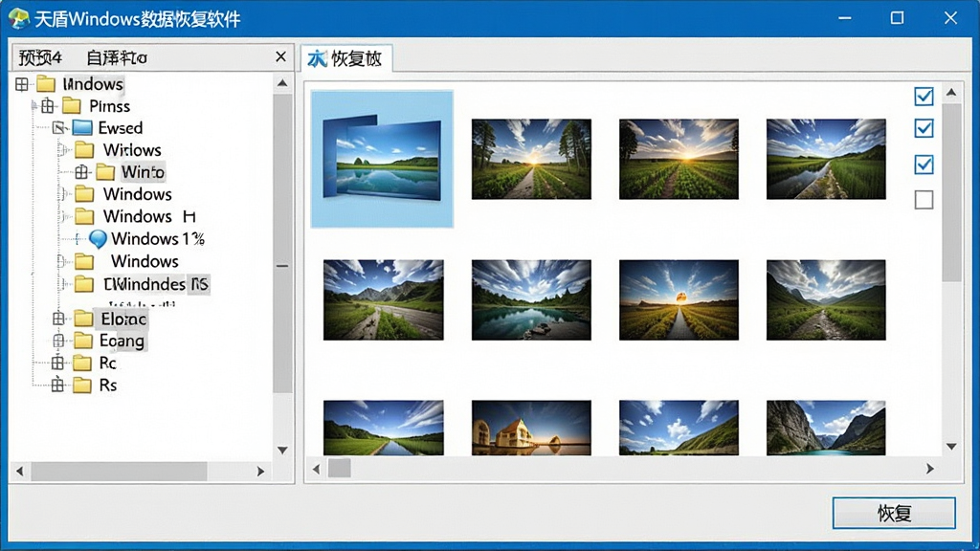This screenshot has height=551, width=980.
Task: Select the Ewsed tree item
Action: point(121,128)
